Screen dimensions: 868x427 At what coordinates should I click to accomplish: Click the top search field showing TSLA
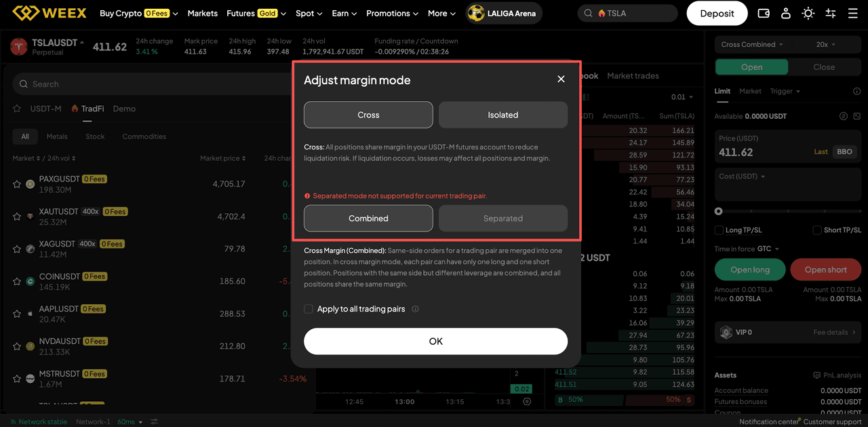click(628, 13)
